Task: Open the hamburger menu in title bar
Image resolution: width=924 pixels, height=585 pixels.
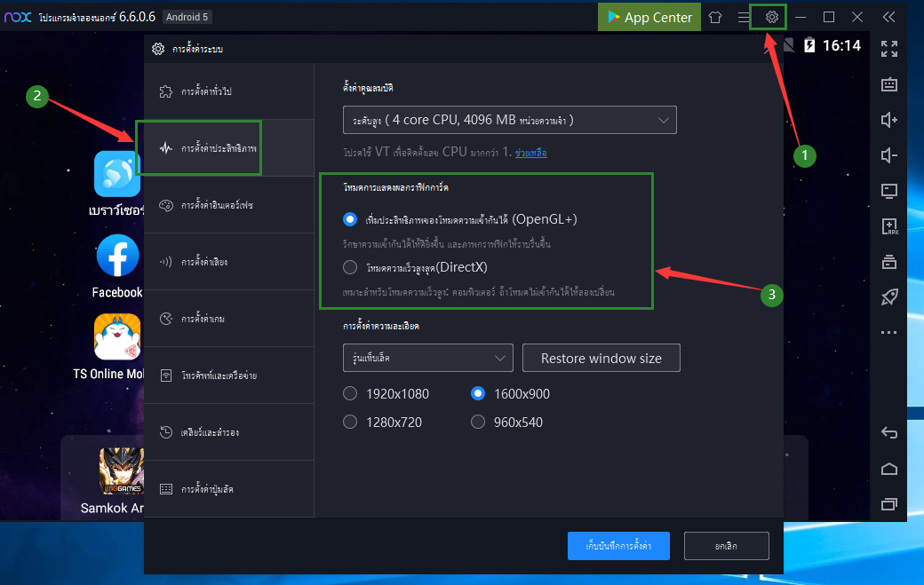Action: tap(744, 17)
